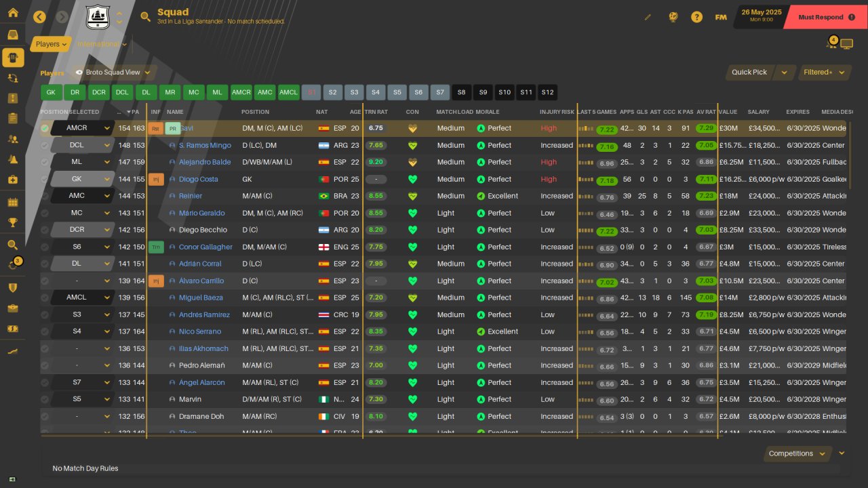868x488 pixels.
Task: Click the Must Respond button
Action: 825,17
